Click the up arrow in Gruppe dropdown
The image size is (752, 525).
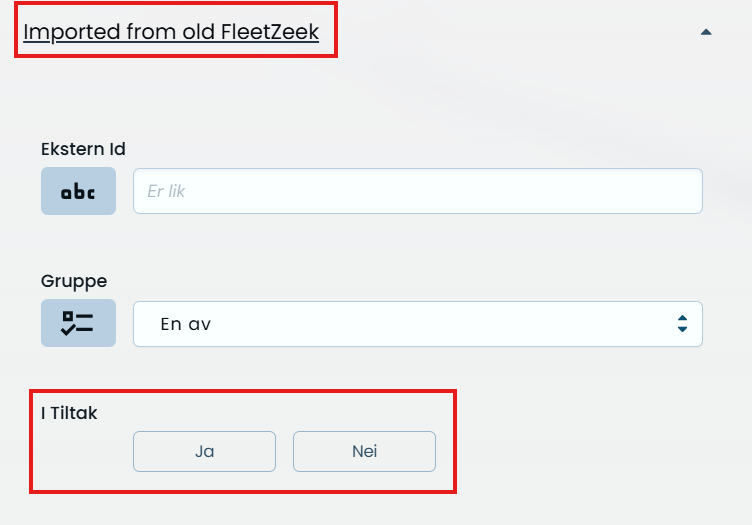(x=682, y=318)
